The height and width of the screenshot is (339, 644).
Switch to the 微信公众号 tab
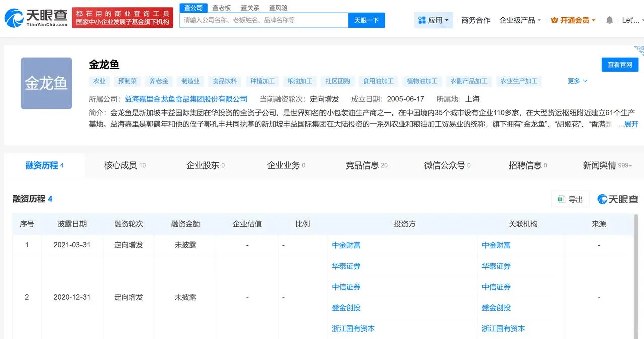click(x=447, y=165)
